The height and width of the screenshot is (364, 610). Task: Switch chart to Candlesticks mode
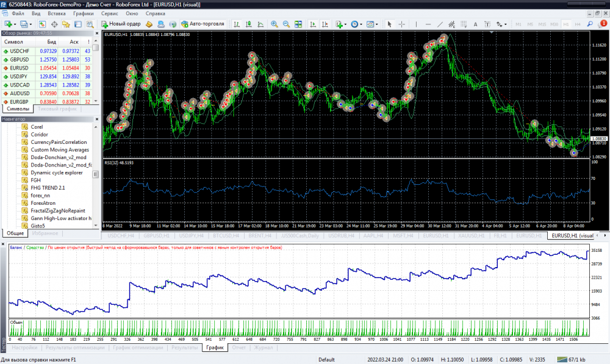point(249,24)
